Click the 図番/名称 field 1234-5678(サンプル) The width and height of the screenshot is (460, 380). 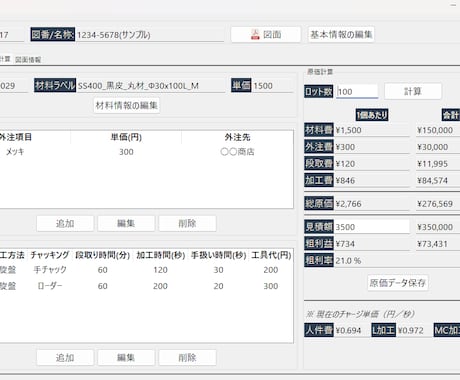[x=150, y=35]
